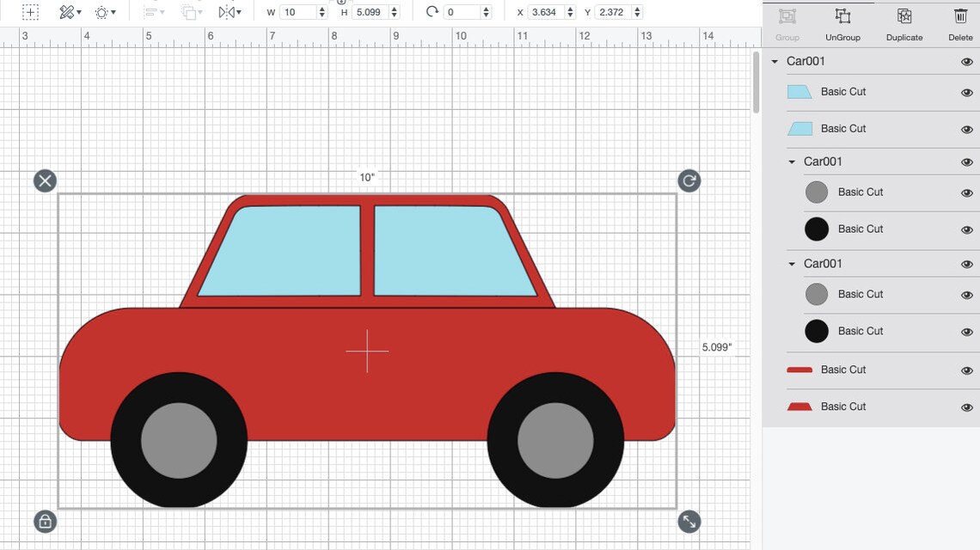Toggle visibility of the red body Basic Cut
This screenshot has height=550, width=980.
pos(966,370)
